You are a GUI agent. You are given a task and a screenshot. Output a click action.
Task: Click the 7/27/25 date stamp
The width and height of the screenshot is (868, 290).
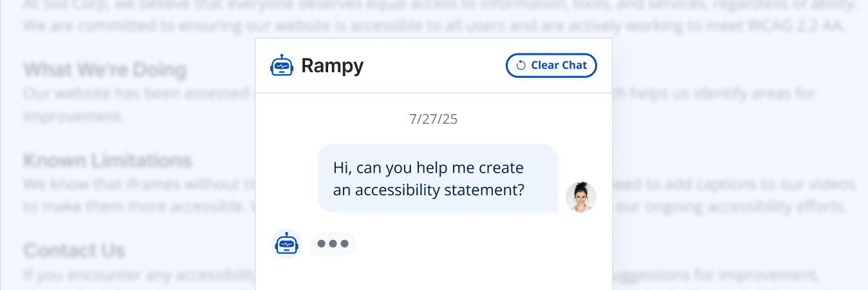[433, 119]
